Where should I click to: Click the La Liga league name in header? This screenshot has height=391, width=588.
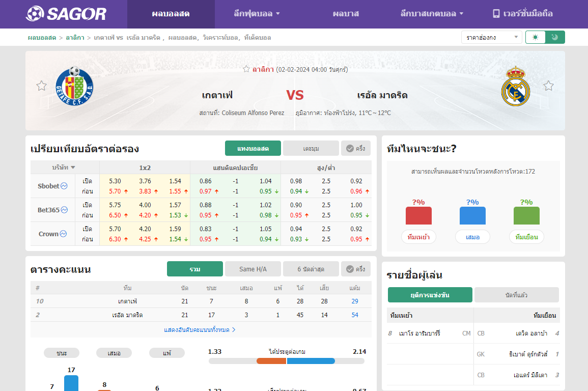(263, 69)
